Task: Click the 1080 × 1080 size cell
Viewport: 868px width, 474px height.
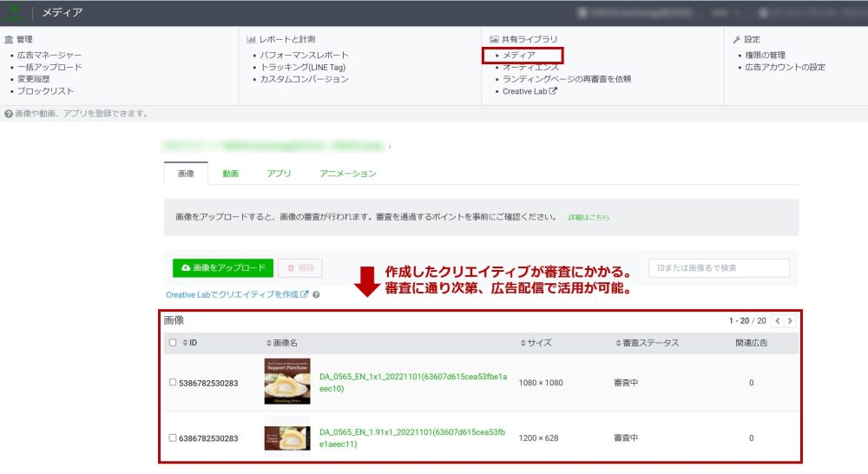Action: [541, 383]
